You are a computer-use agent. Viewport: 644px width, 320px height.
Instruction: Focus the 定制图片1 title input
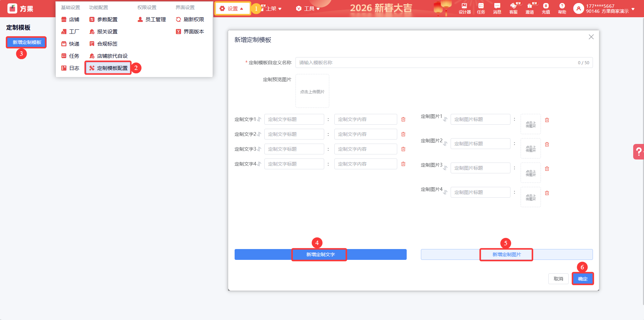pos(480,119)
